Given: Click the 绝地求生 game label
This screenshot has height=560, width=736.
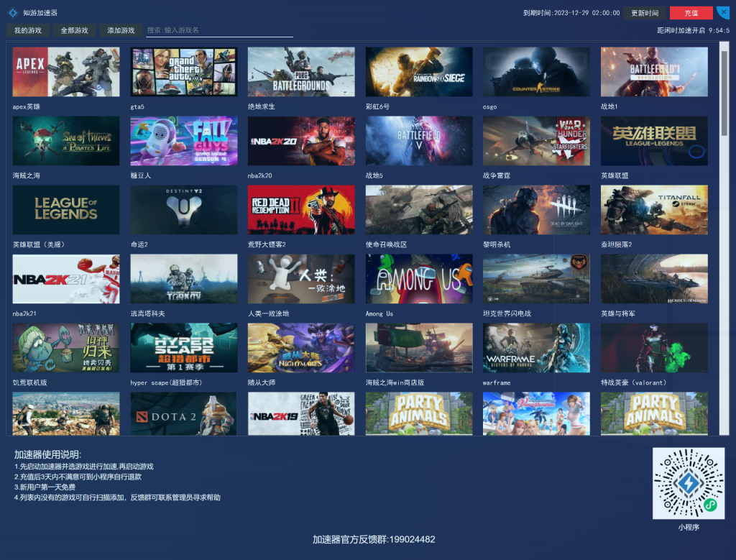Looking at the screenshot, I should (262, 106).
